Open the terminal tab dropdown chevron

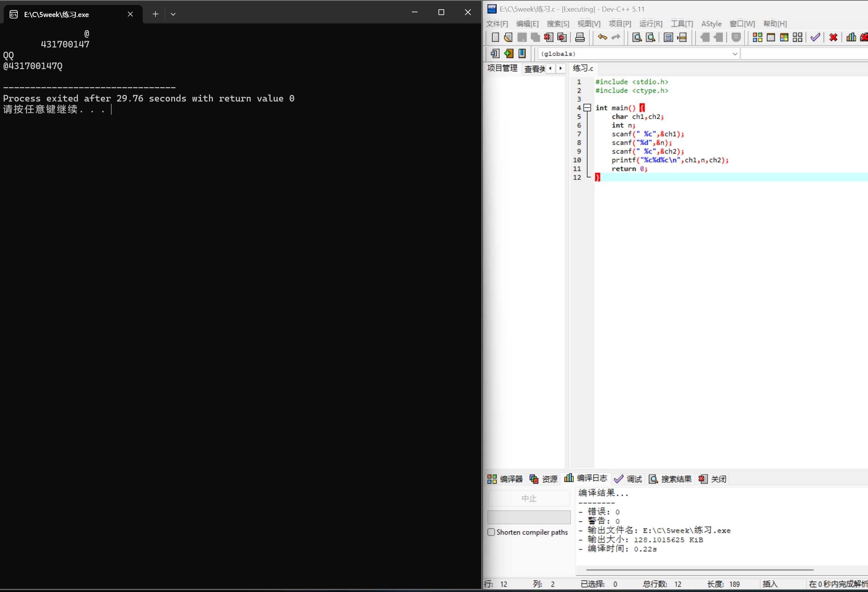coord(173,14)
